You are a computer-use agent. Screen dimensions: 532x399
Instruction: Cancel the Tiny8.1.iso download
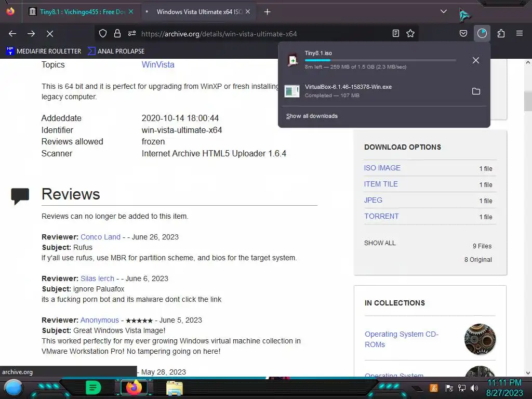[x=476, y=60]
